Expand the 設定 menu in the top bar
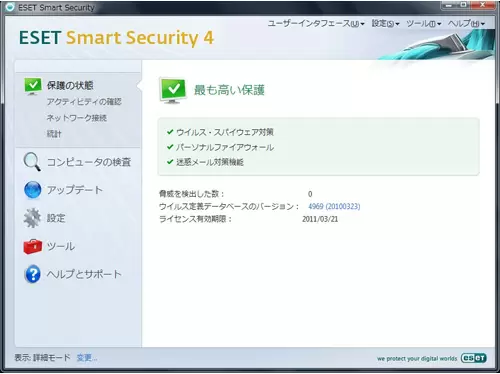500x374 pixels. click(x=385, y=23)
